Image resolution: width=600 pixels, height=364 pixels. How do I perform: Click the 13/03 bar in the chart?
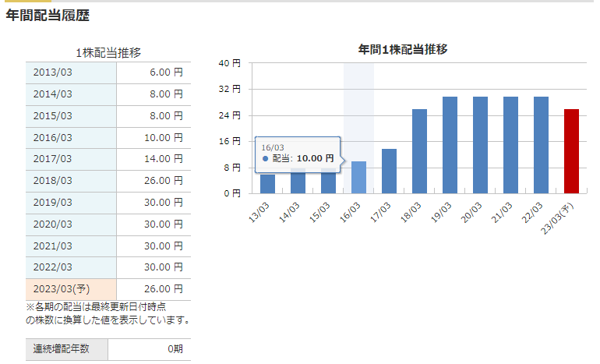pos(267,184)
